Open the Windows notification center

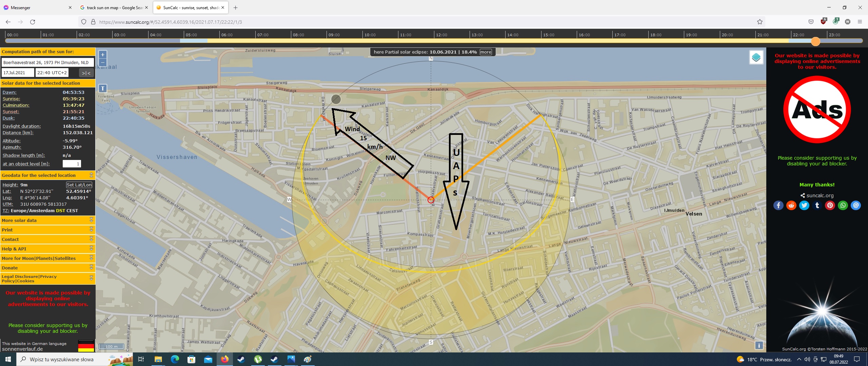[857, 359]
